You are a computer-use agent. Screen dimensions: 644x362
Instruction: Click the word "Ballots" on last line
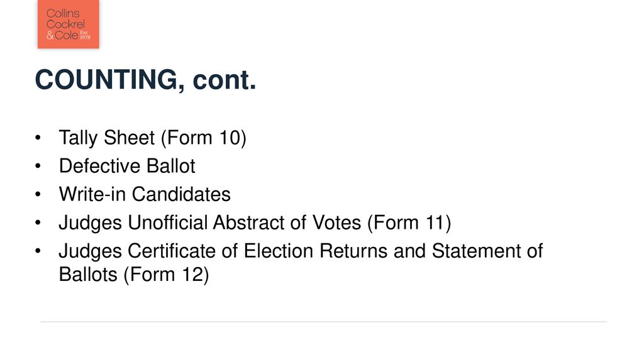click(88, 274)
